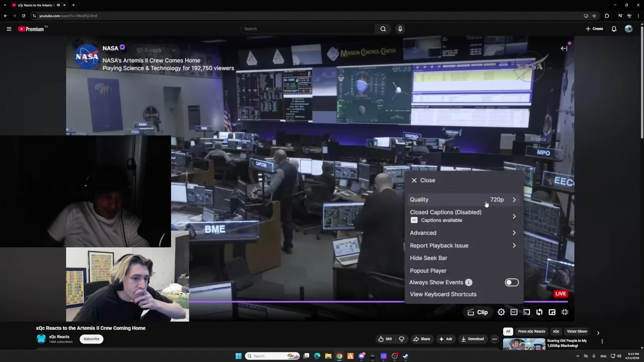Start voice search with microphone icon
This screenshot has width=644, height=362.
coord(400,29)
